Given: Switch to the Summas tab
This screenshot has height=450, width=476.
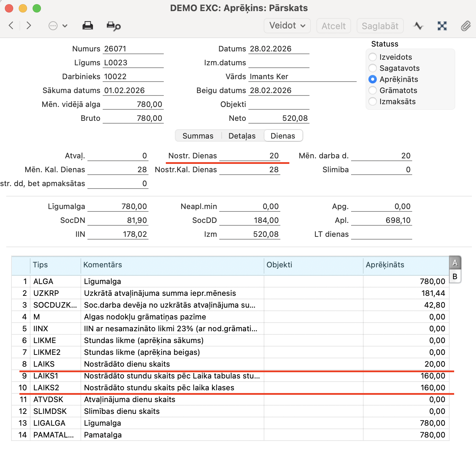Looking at the screenshot, I should (x=198, y=136).
